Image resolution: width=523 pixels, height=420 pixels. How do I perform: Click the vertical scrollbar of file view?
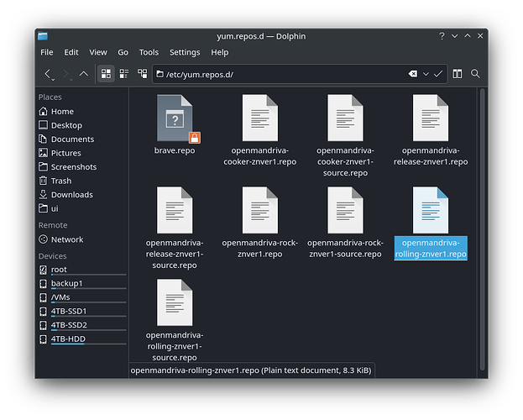point(482,228)
